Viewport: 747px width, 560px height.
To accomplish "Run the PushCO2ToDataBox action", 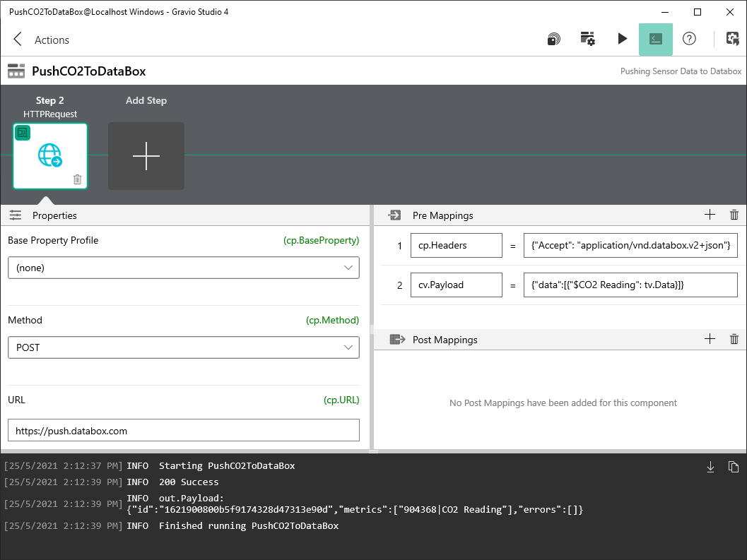I will (x=623, y=39).
